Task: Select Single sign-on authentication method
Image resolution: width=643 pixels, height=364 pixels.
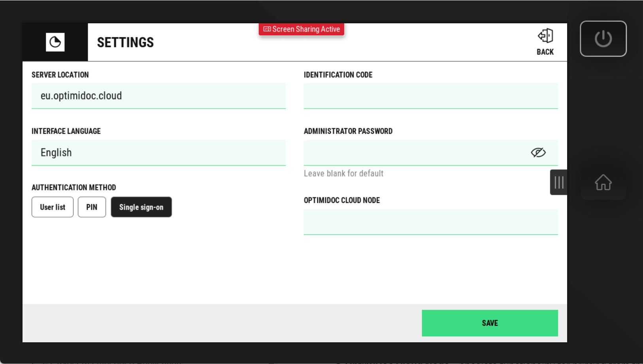Action: 141,207
